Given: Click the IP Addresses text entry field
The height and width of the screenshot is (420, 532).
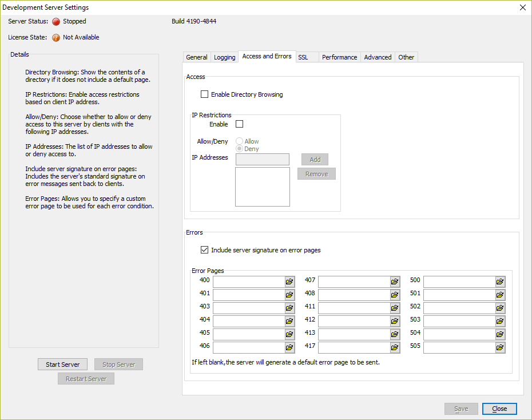Looking at the screenshot, I should (x=262, y=159).
